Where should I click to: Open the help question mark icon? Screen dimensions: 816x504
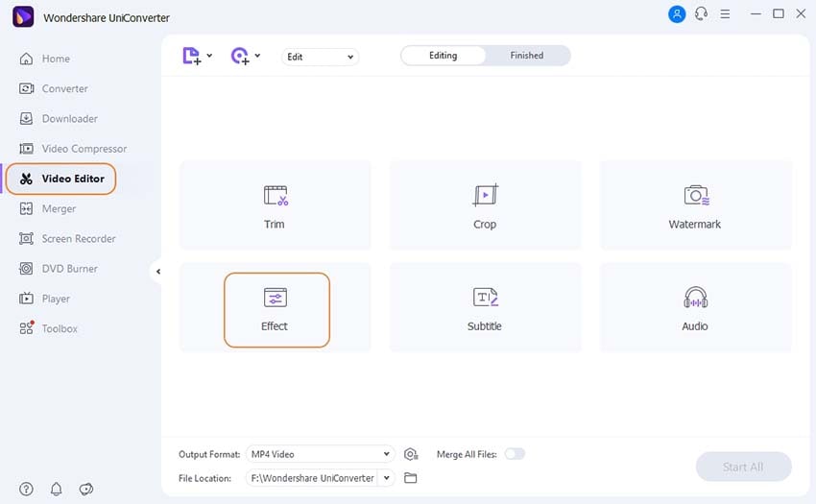(26, 489)
